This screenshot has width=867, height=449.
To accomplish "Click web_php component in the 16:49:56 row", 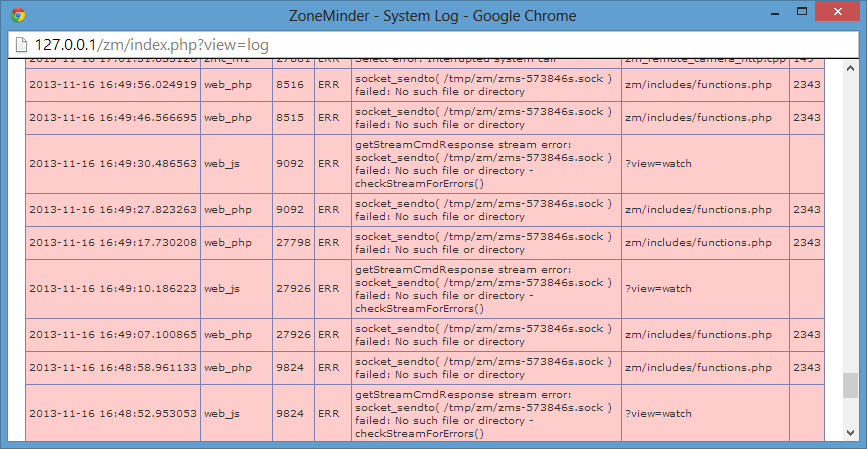I will pos(228,85).
